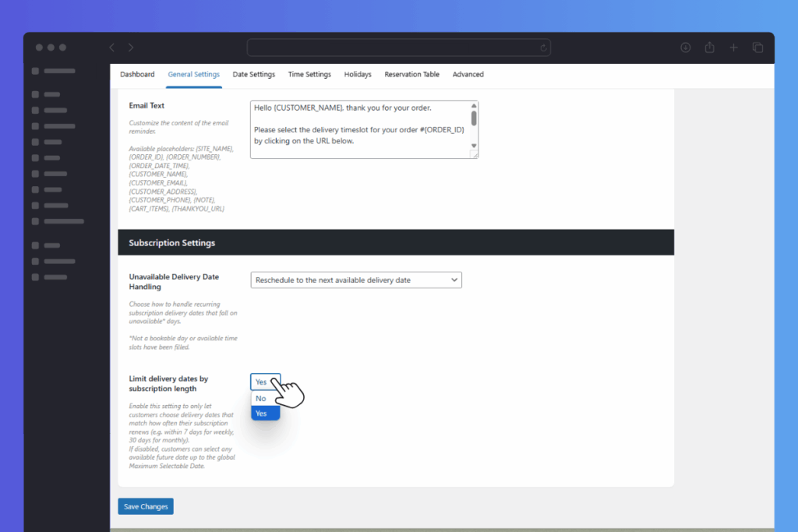
Task: Click the share icon in the toolbar
Action: [709, 47]
